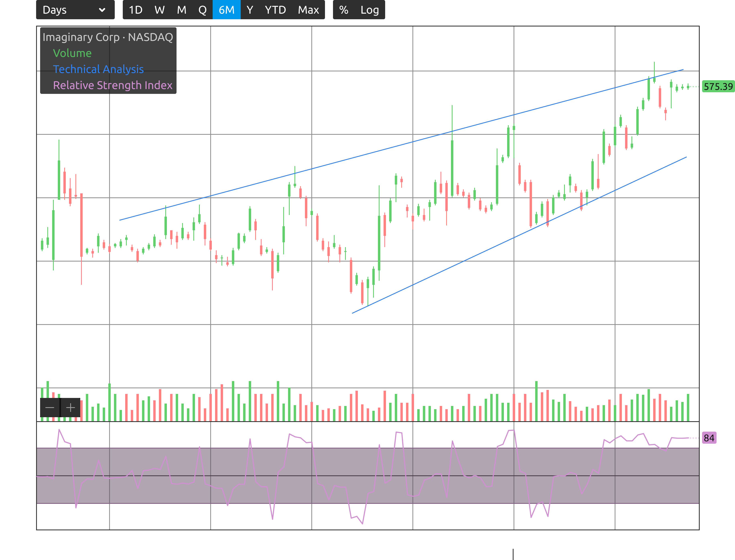Toggle the Log scale button
Image resolution: width=735 pixels, height=560 pixels.
[x=369, y=10]
